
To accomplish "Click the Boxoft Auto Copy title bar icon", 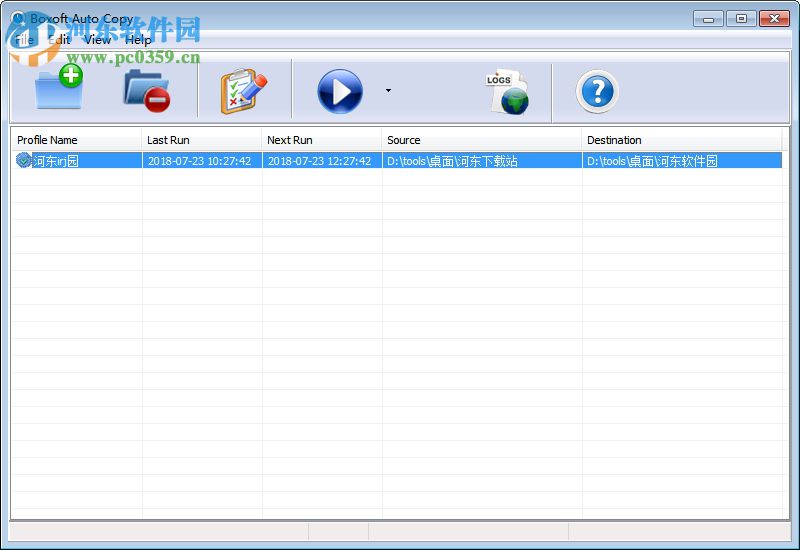I will click(x=18, y=18).
